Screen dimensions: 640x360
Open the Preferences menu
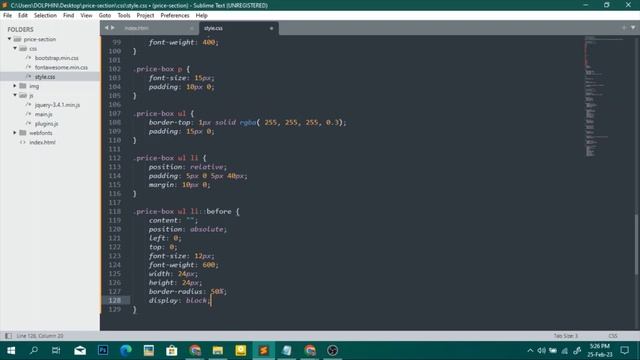175,16
